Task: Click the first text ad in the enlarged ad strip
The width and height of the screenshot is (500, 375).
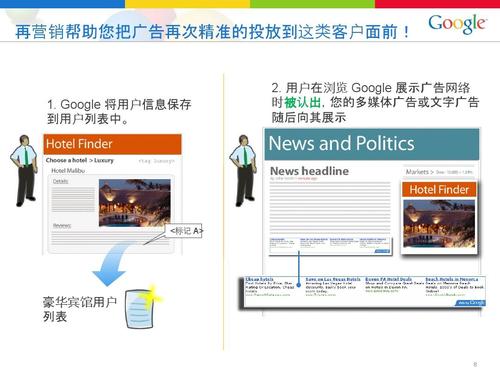Action: (269, 287)
